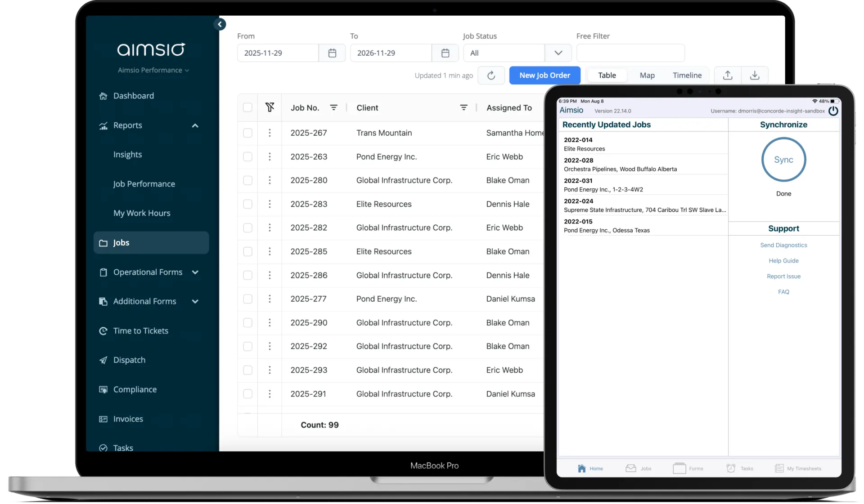Collapse the Reports section chevron

pos(195,125)
